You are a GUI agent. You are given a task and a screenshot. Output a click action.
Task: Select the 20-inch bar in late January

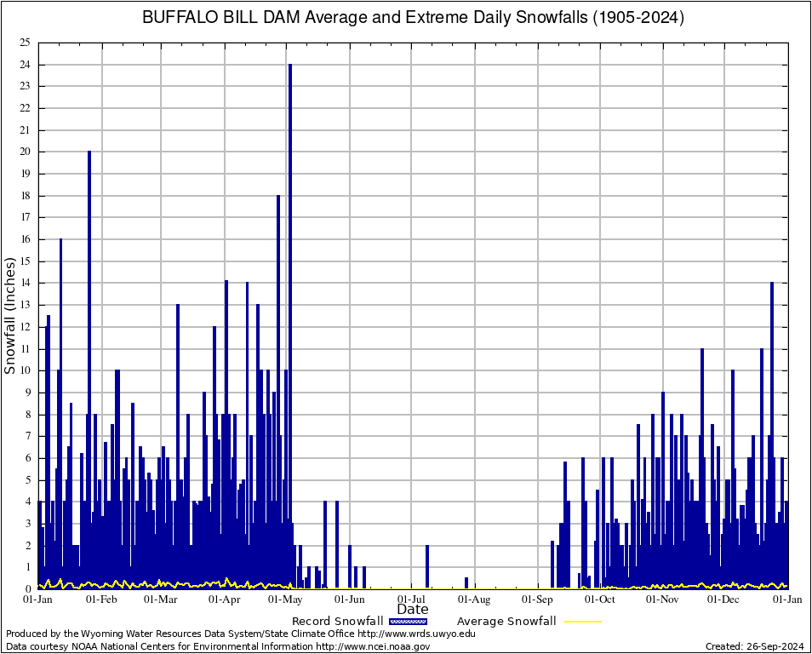pyautogui.click(x=89, y=366)
